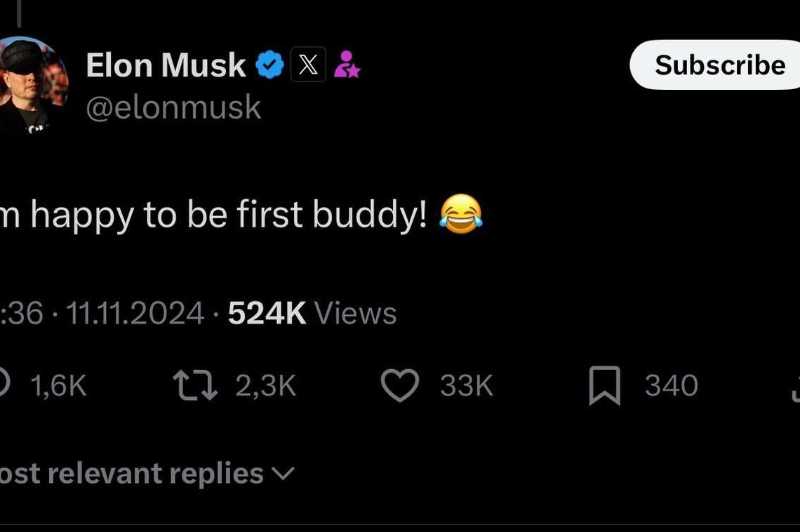Viewport: 800px width, 532px height.
Task: Bookmark this post with the bookmark icon
Action: click(x=604, y=386)
